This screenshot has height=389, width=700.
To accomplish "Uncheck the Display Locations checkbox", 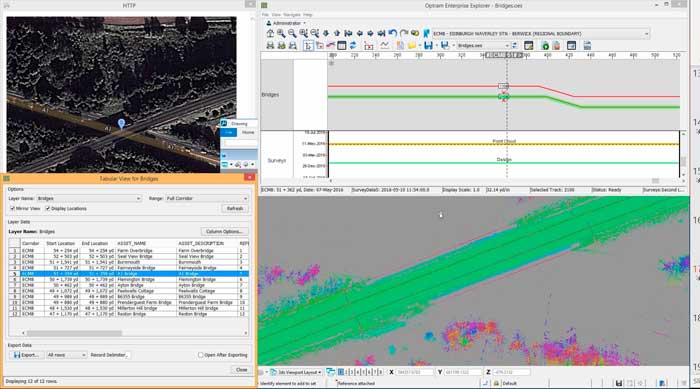I will coord(48,209).
